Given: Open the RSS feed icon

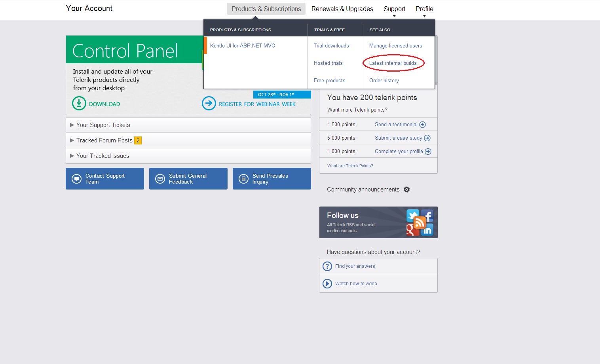Looking at the screenshot, I should click(x=420, y=222).
